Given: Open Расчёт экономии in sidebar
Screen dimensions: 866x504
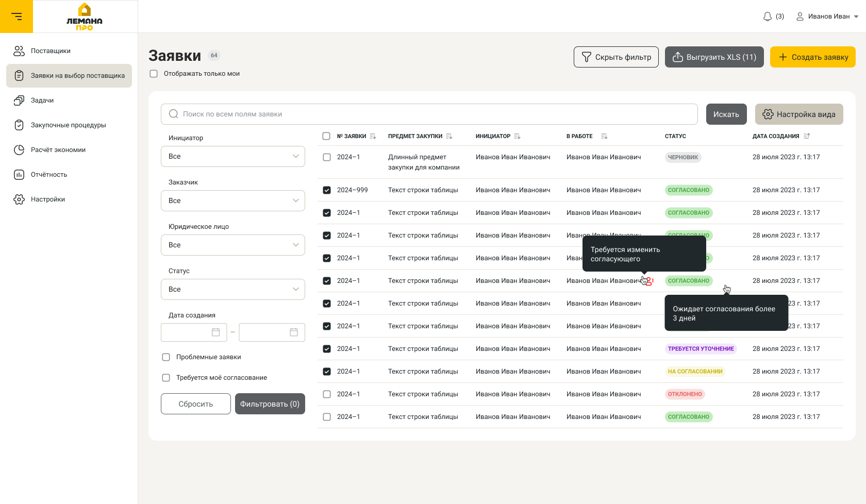Looking at the screenshot, I should (69, 150).
